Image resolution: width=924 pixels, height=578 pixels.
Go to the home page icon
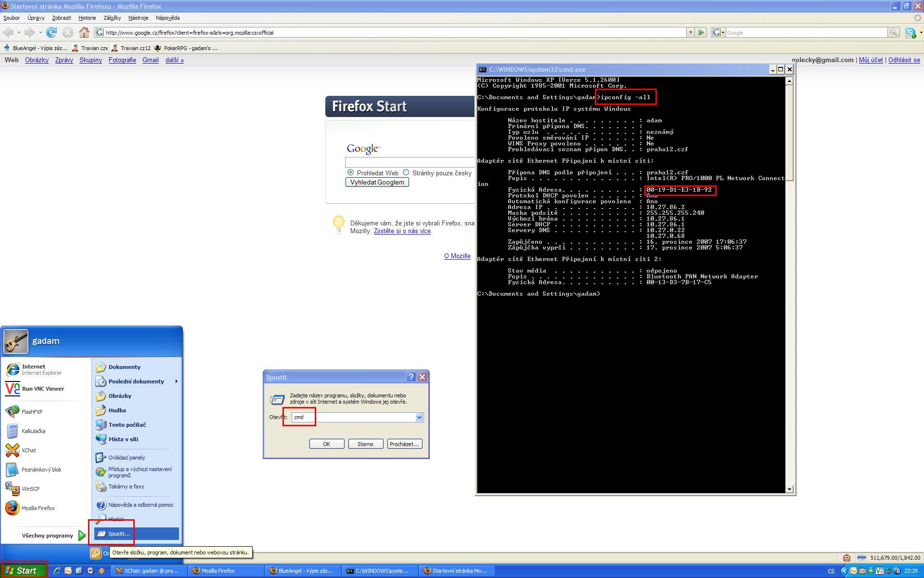point(84,32)
